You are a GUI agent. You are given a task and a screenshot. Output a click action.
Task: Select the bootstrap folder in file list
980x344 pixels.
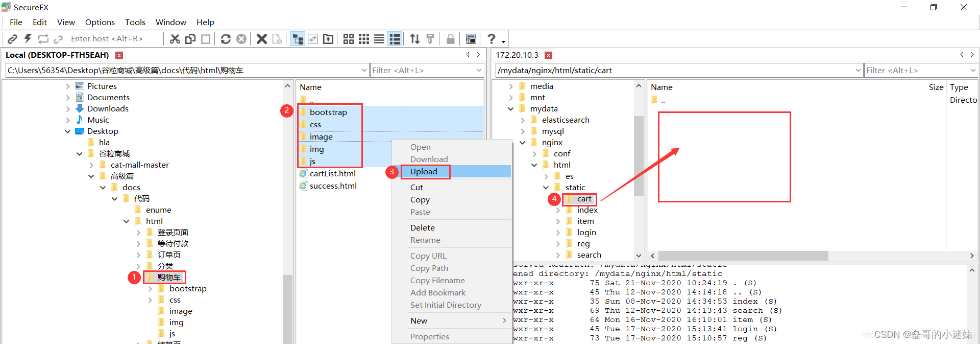click(x=328, y=112)
